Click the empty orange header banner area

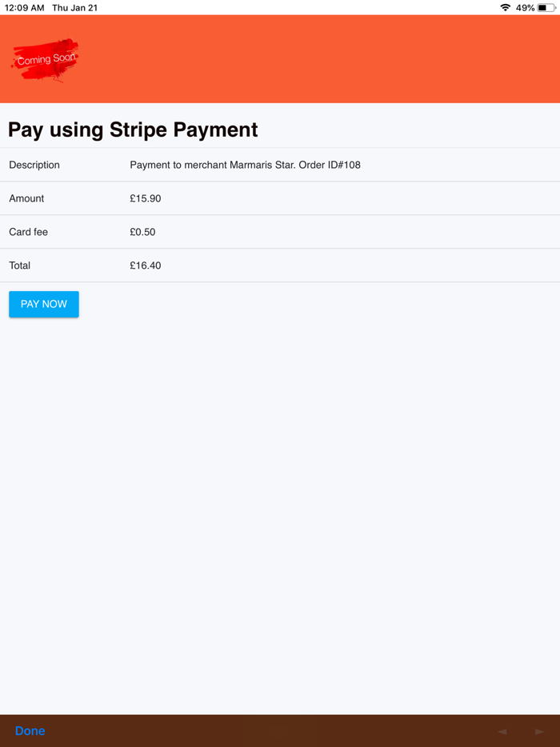[x=320, y=59]
